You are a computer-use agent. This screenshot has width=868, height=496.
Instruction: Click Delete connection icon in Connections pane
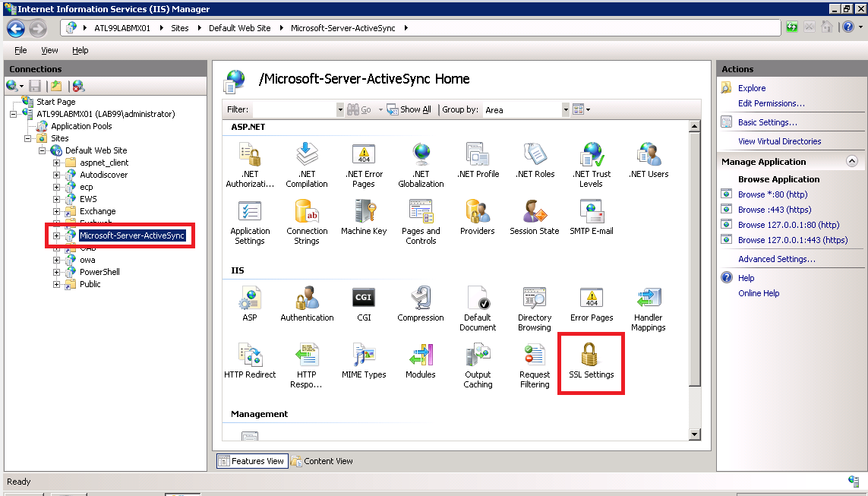coord(78,86)
